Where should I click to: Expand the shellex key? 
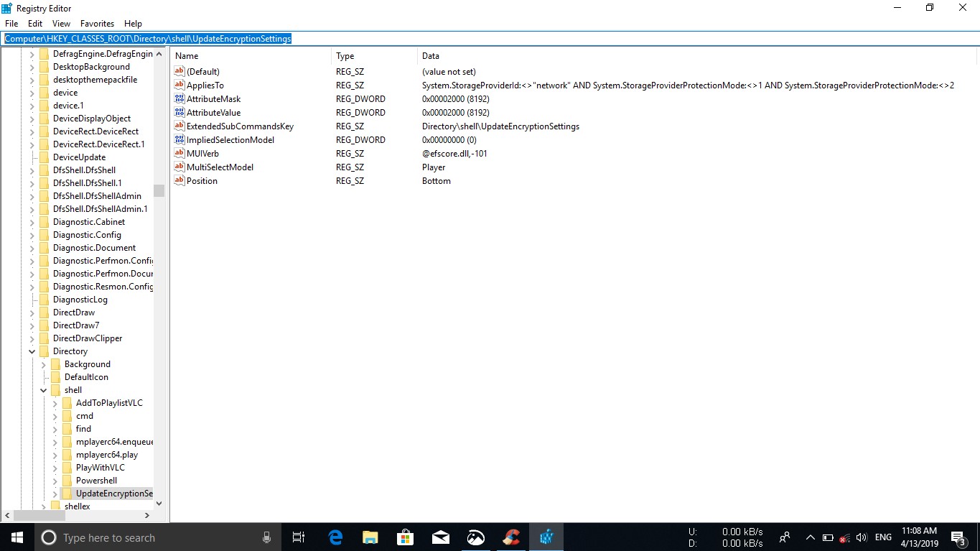pos(43,506)
